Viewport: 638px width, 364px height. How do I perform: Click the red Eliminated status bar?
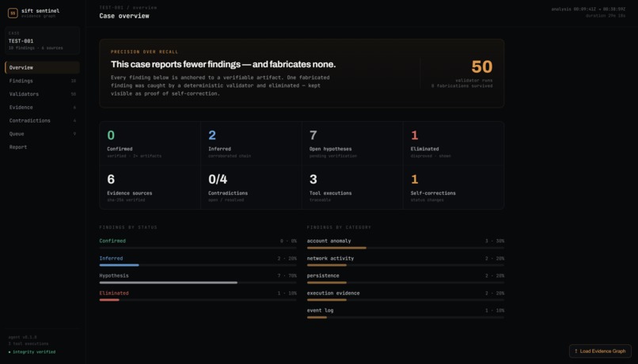pyautogui.click(x=109, y=300)
